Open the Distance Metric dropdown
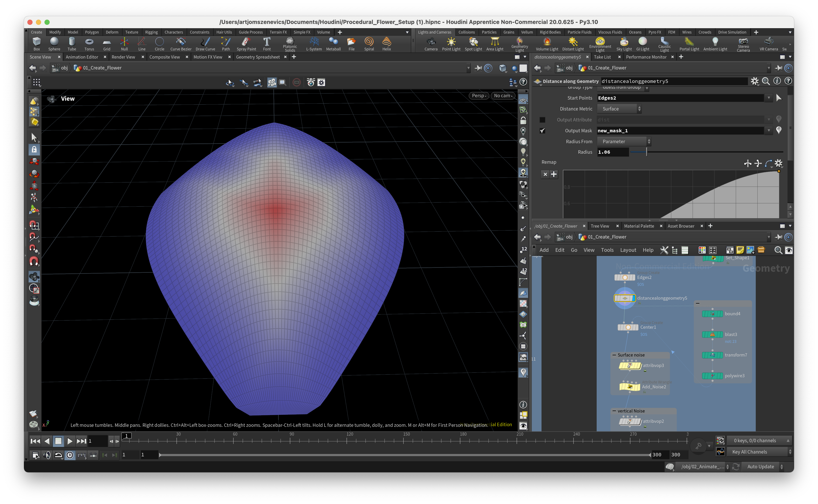The image size is (818, 504). tap(619, 109)
